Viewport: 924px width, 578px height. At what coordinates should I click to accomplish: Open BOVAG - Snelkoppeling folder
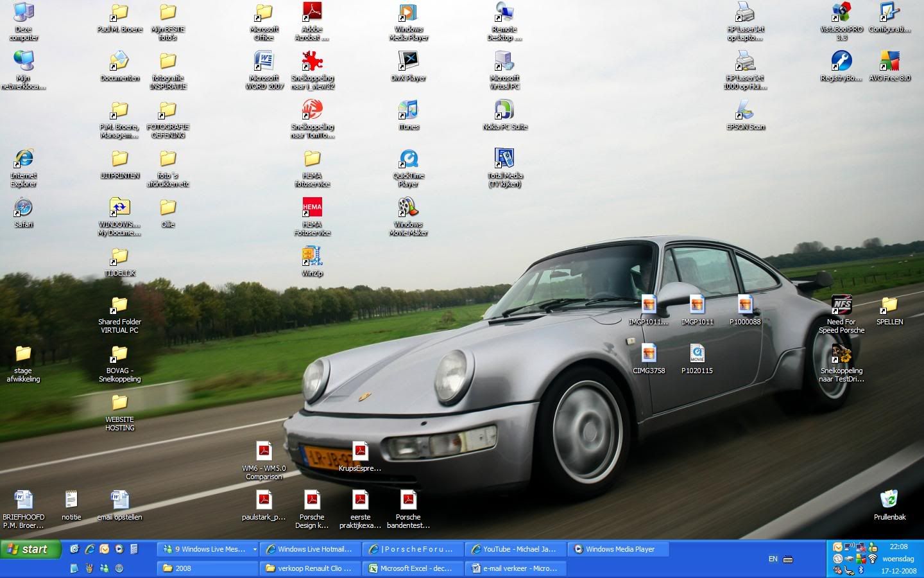(x=119, y=363)
